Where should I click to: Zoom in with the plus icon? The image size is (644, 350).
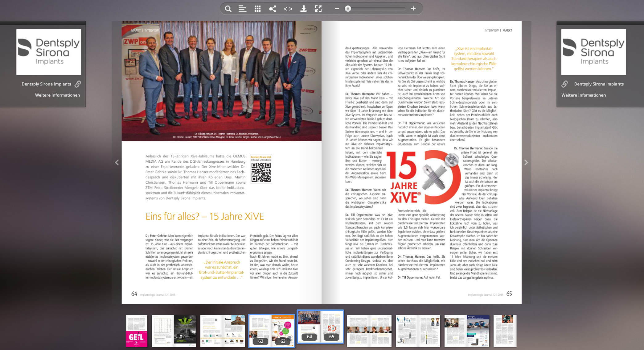click(413, 9)
